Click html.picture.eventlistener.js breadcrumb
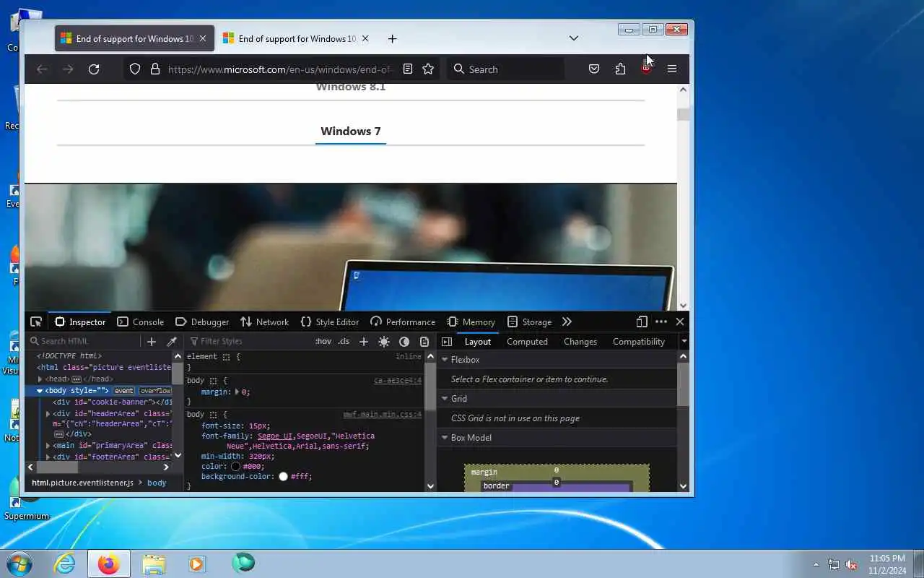Screen dimensions: 924x578 point(82,483)
